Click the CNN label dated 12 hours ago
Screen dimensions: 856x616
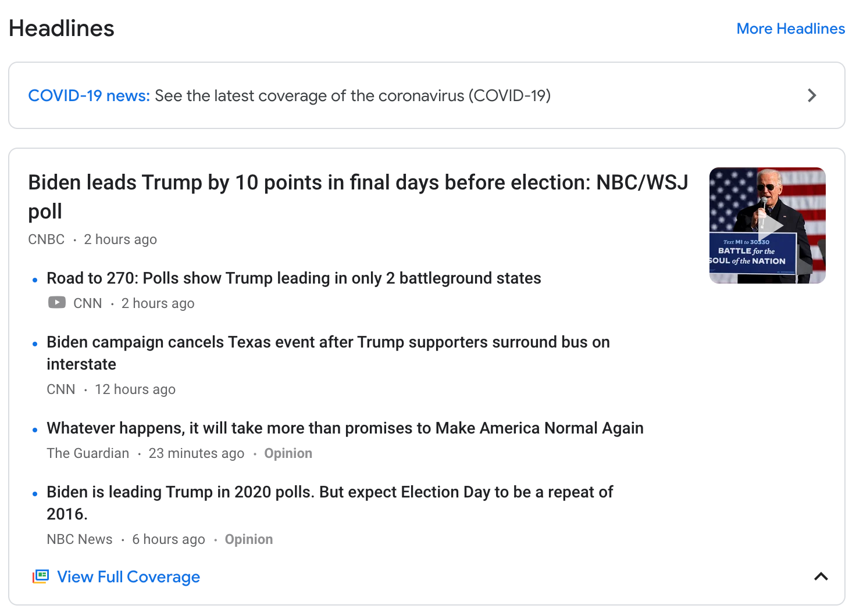tap(61, 389)
